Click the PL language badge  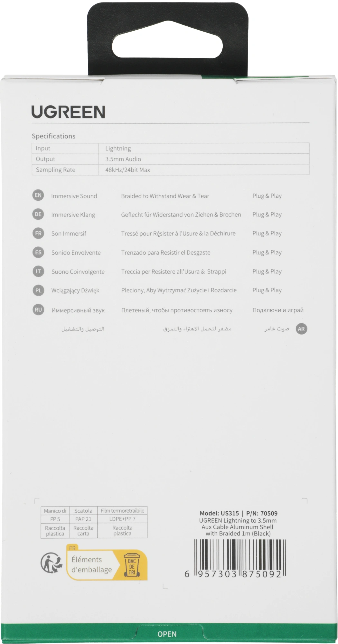tap(38, 290)
